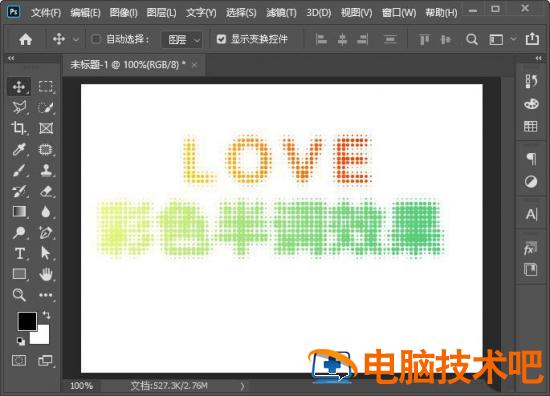
Task: Expand the right panel dock double-arrow
Action: (539, 58)
